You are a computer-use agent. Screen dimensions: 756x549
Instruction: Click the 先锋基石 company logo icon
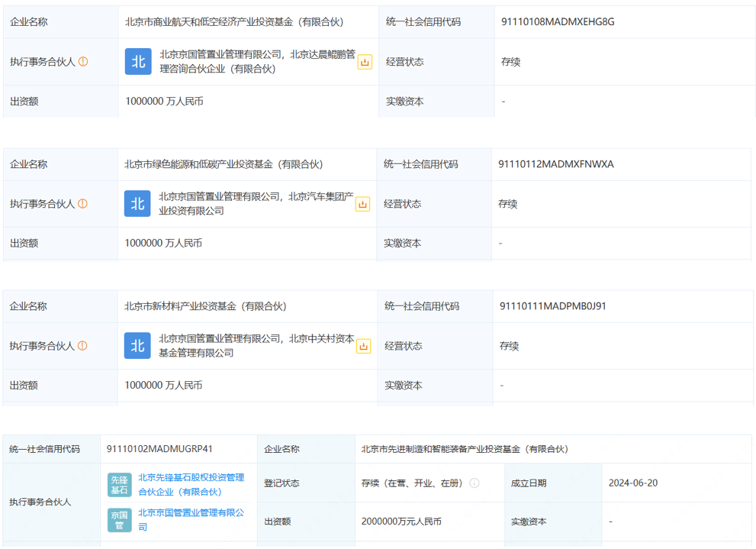119,484
